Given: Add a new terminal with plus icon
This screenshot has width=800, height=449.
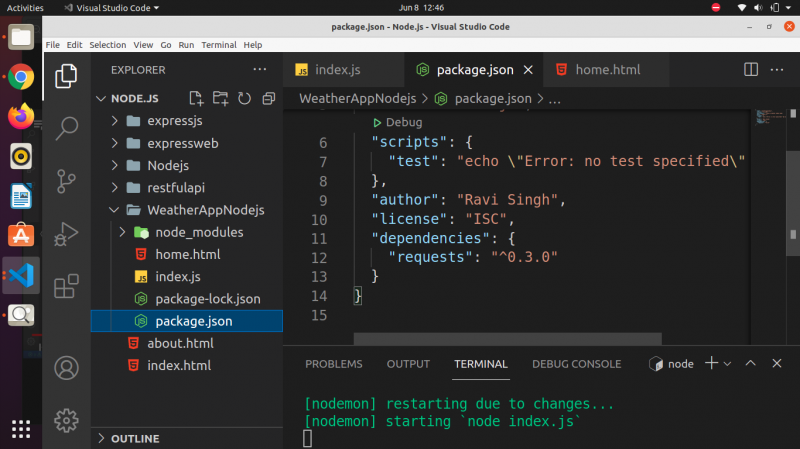Looking at the screenshot, I should [x=711, y=363].
